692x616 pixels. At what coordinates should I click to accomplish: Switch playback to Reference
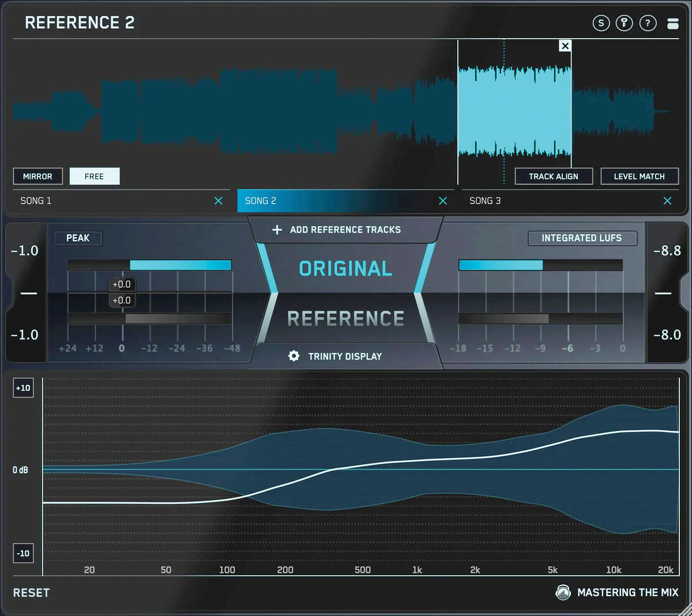345,318
